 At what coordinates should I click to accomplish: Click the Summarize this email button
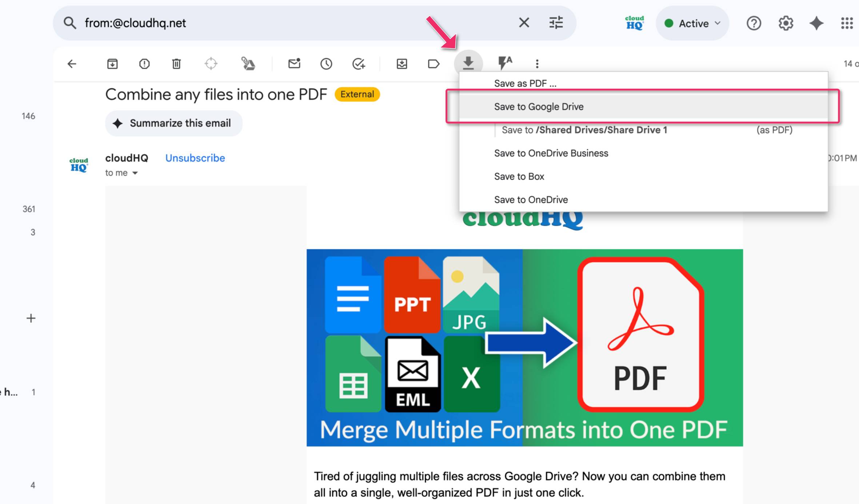coord(173,123)
